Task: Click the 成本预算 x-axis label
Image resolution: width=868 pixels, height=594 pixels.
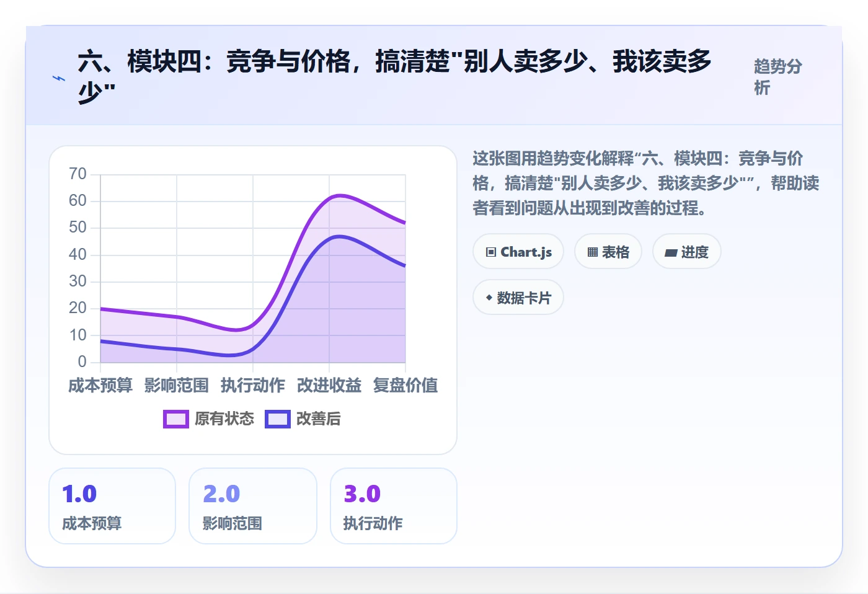Action: point(100,386)
